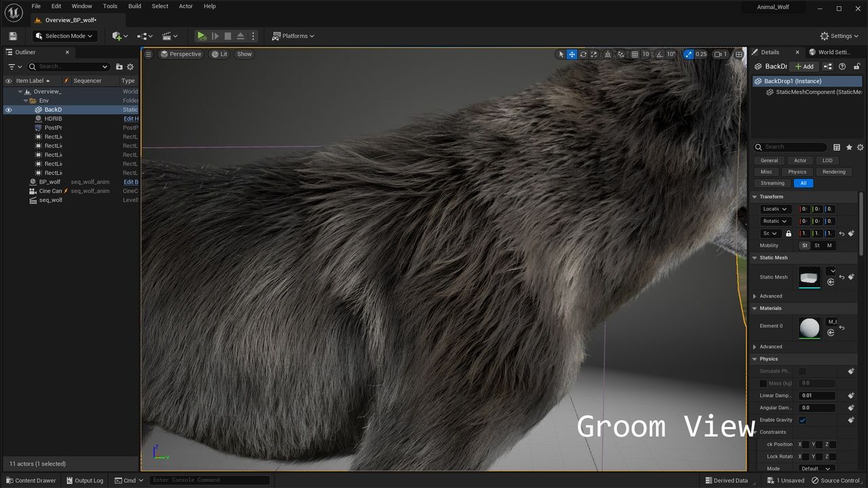Enable the Mass (kg) override checkbox

pos(763,384)
